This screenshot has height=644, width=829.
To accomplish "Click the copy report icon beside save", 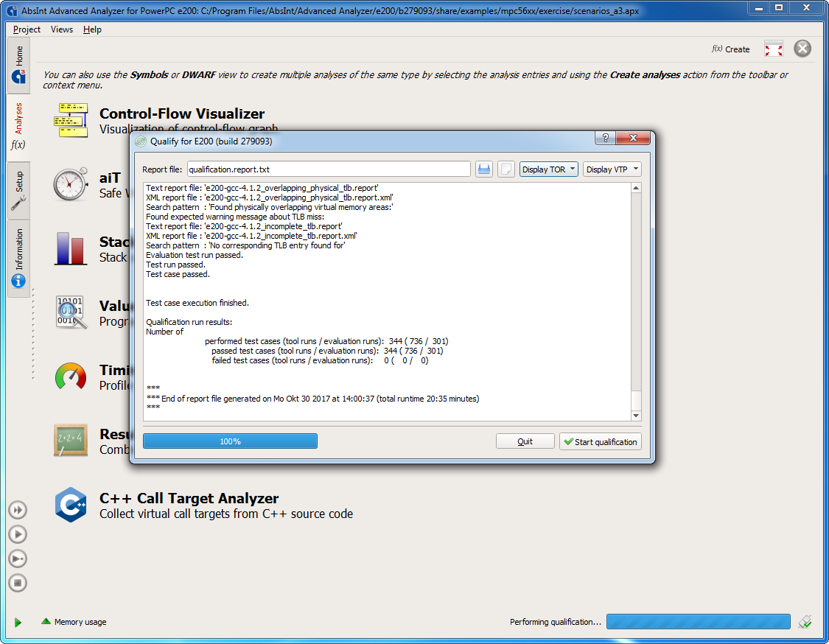I will (506, 169).
